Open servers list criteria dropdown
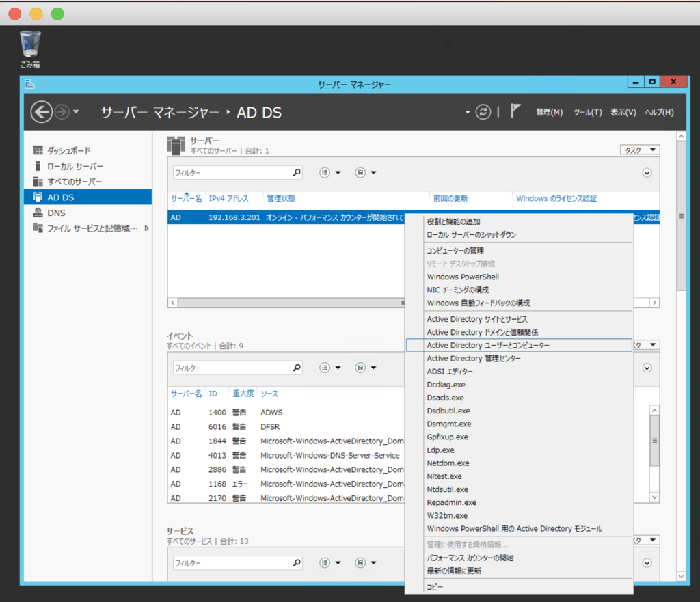 tap(330, 172)
